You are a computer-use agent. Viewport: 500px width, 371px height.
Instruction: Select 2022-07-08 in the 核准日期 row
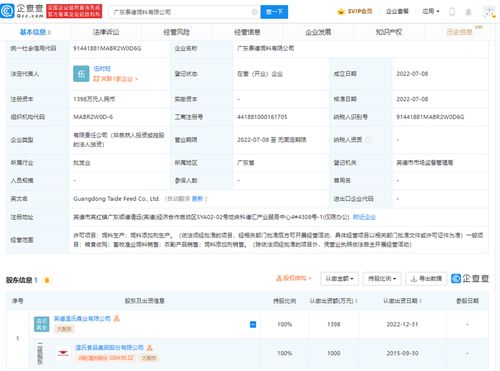tap(412, 99)
